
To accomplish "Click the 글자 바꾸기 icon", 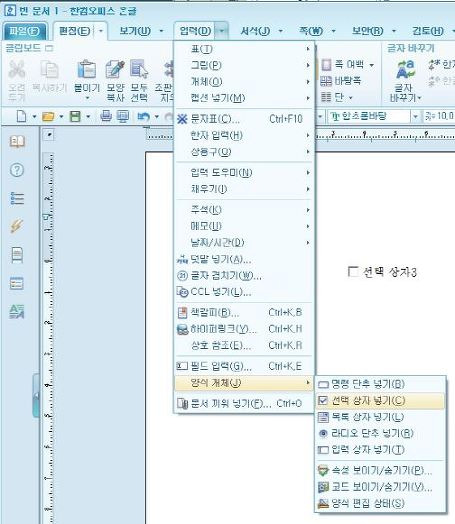I will click(x=405, y=70).
